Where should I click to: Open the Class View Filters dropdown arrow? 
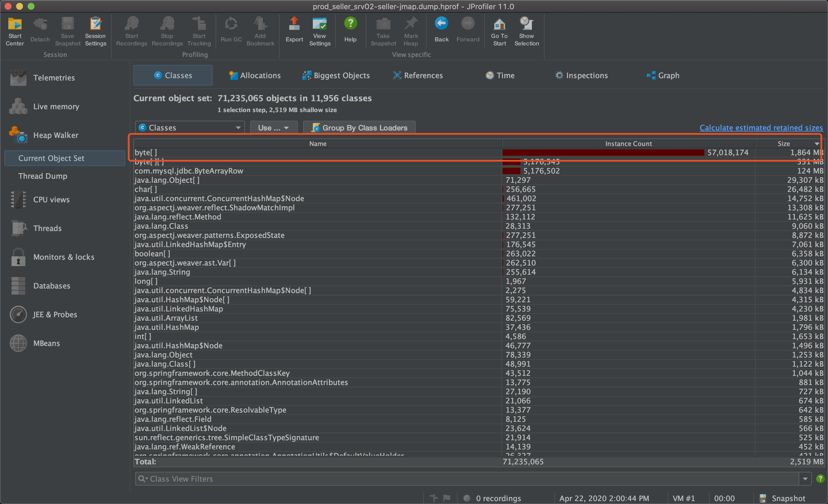coord(805,479)
